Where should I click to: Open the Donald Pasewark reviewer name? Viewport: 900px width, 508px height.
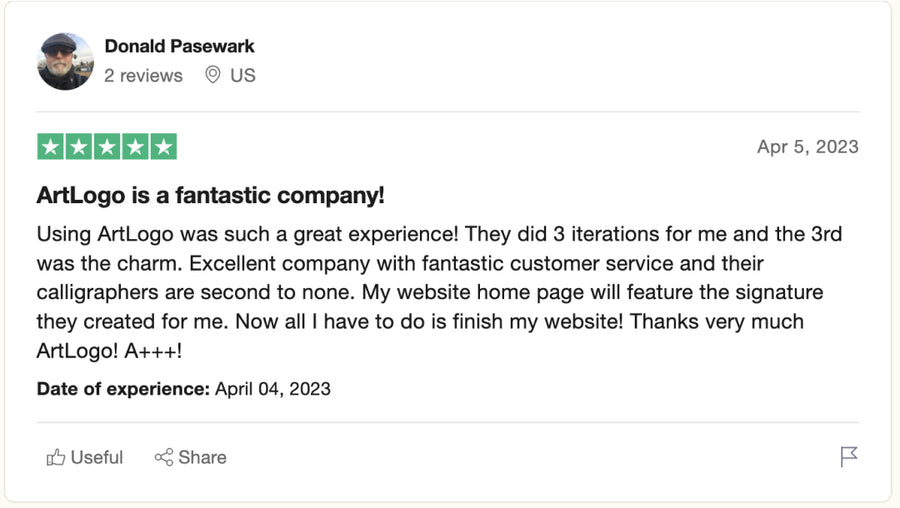click(179, 46)
